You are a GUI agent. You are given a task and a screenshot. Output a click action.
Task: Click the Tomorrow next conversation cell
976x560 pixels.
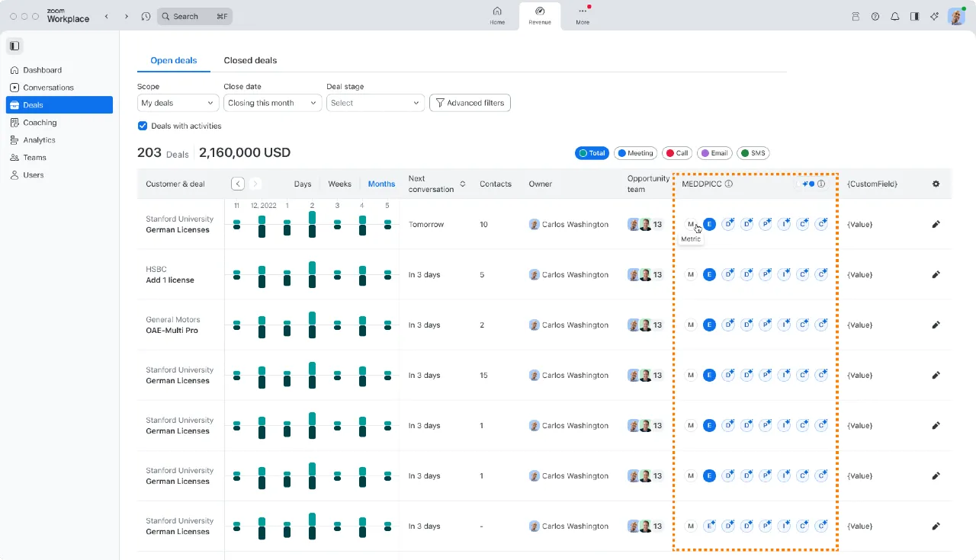pyautogui.click(x=426, y=224)
